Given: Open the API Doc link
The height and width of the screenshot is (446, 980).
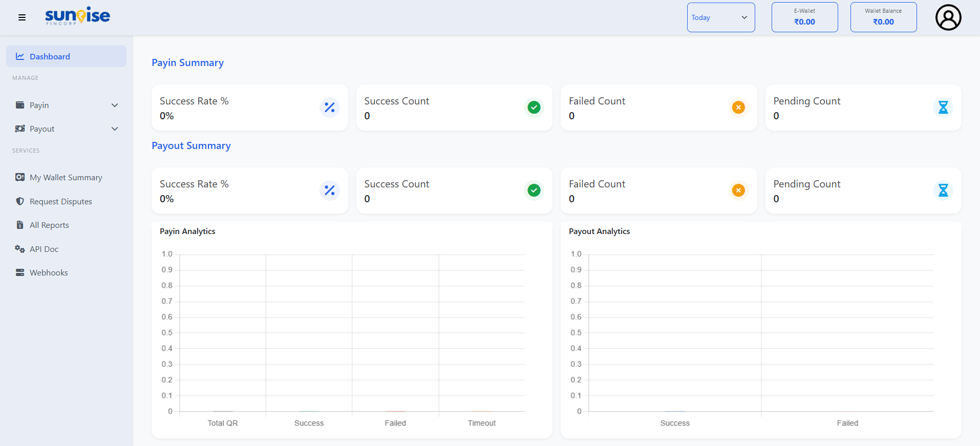Looking at the screenshot, I should click(44, 249).
